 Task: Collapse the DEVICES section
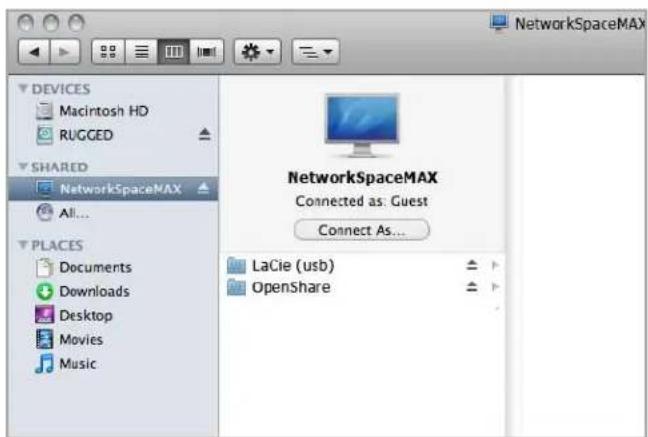23,88
